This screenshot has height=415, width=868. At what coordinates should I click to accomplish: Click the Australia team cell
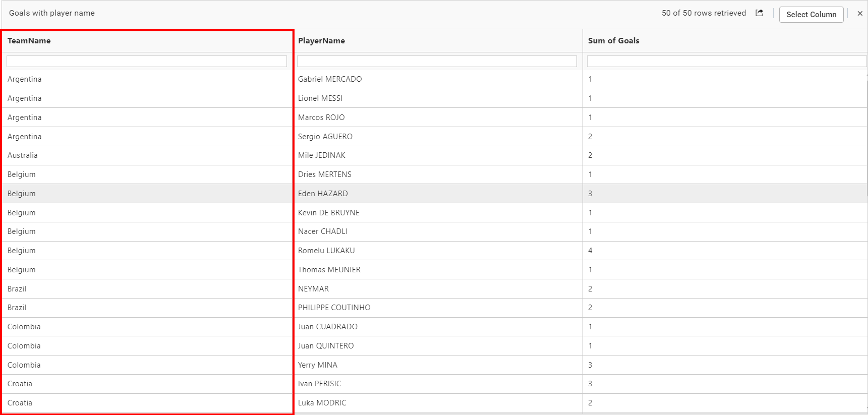pyautogui.click(x=23, y=155)
